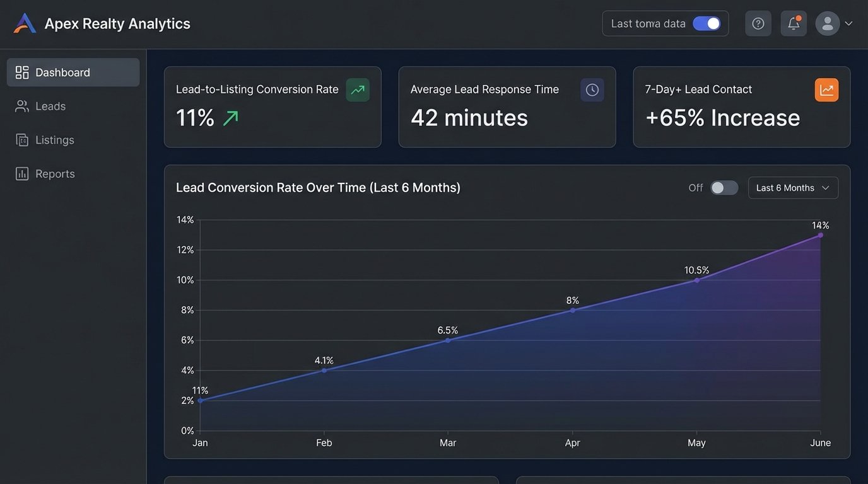Navigate to Reports
This screenshot has height=484, width=868.
pyautogui.click(x=54, y=173)
